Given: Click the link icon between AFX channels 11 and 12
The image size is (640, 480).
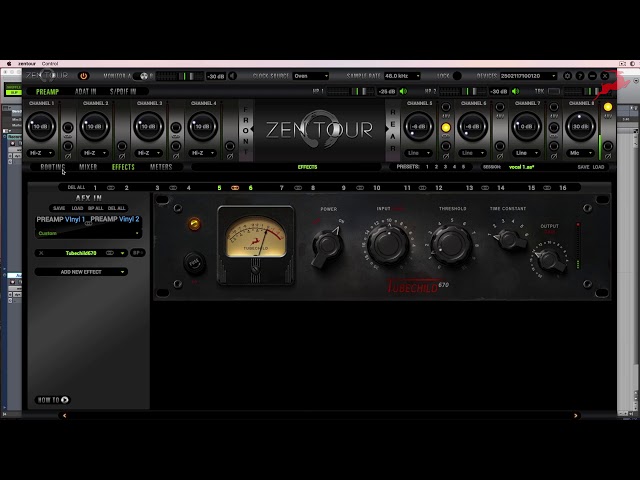Looking at the screenshot, I should pos(422,188).
